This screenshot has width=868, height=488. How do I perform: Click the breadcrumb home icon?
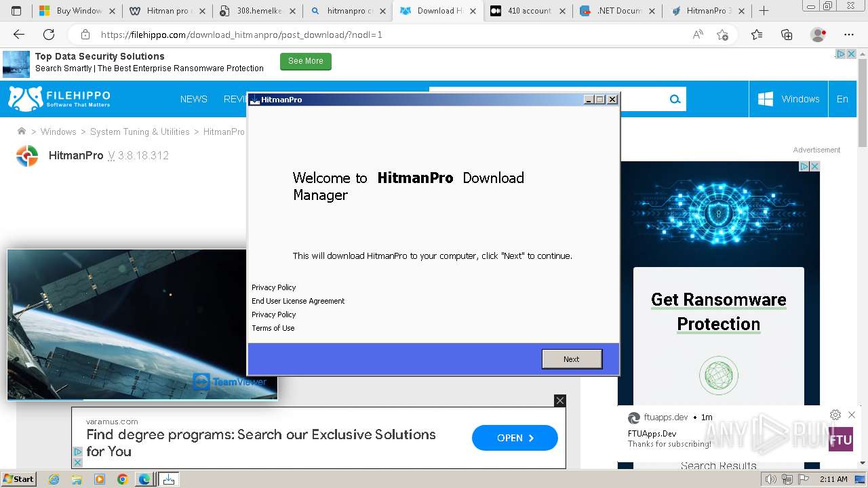click(22, 131)
